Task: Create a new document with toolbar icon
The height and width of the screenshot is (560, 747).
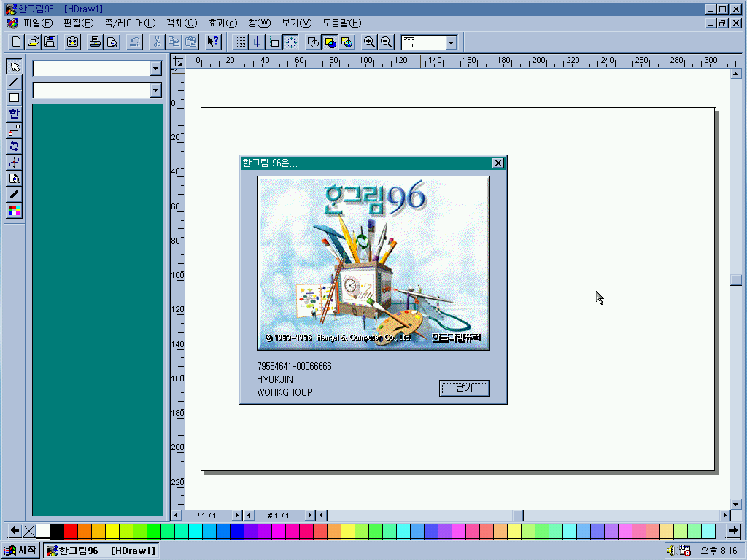Action: point(16,42)
